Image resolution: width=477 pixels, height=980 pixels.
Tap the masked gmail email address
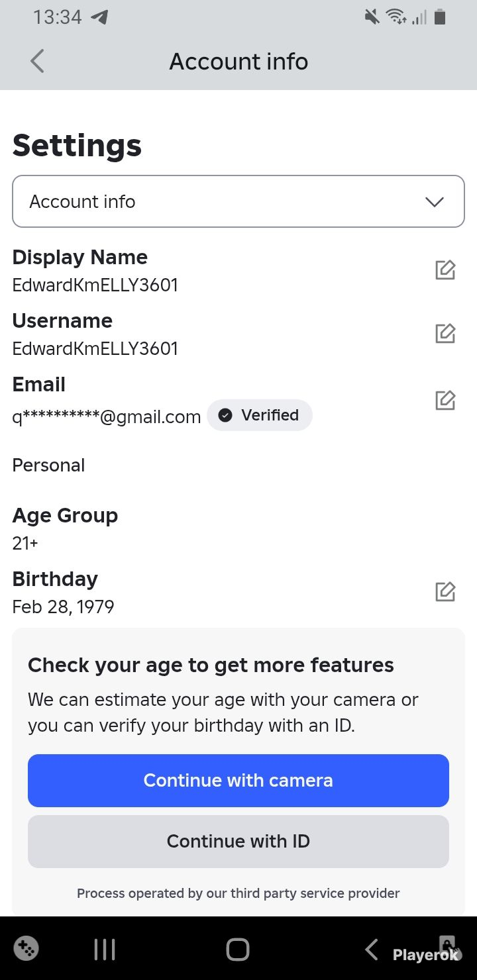click(107, 416)
